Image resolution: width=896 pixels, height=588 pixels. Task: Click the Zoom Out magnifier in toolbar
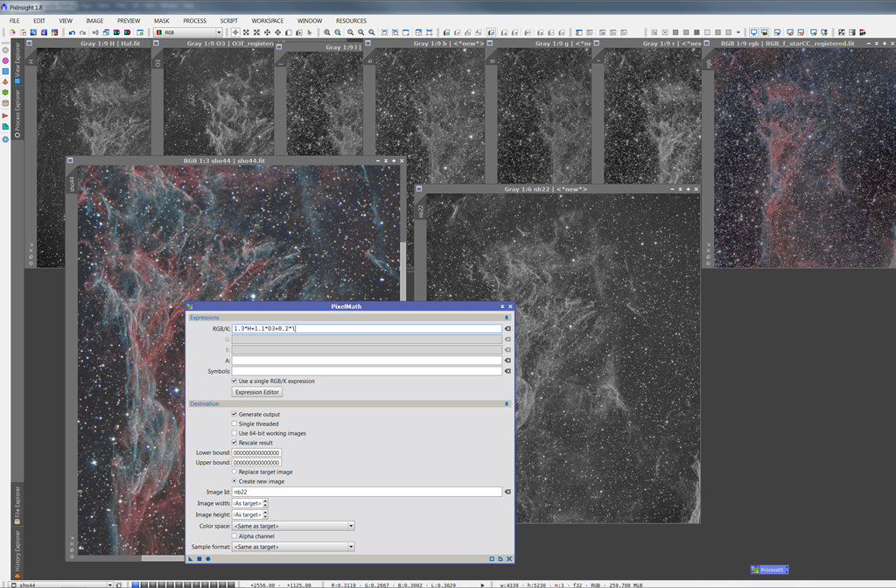coord(338,32)
